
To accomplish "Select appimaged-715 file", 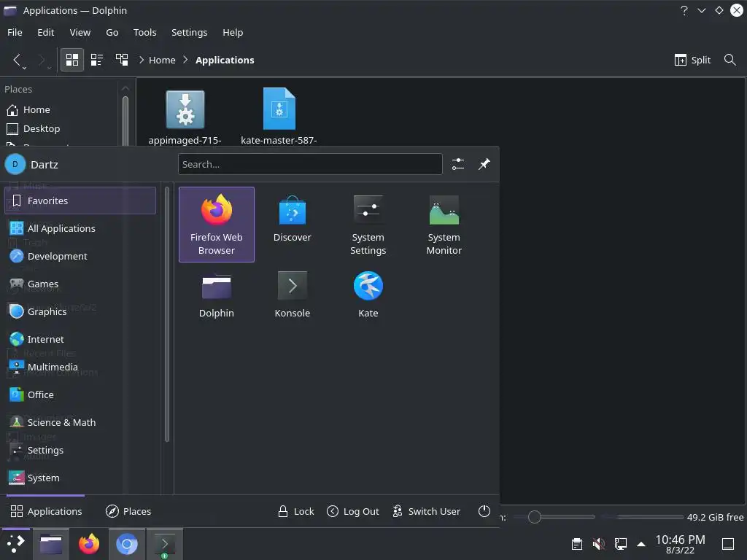I will [x=185, y=117].
